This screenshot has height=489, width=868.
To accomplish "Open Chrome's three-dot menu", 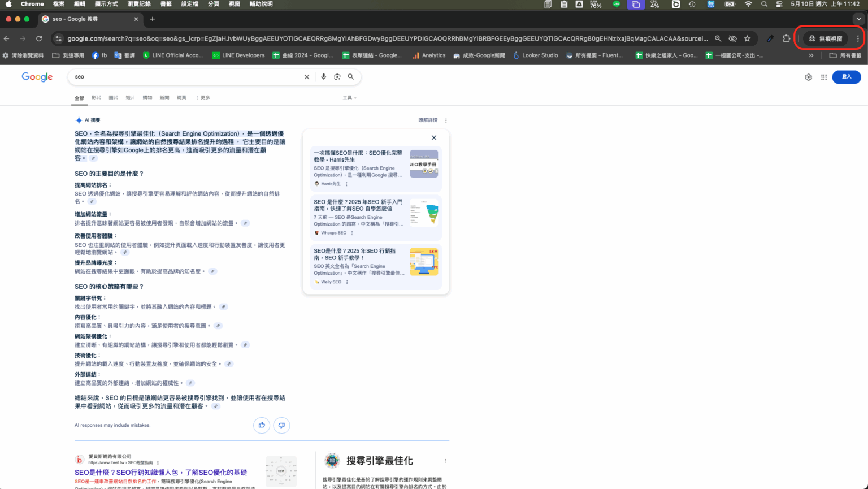I will coord(858,38).
